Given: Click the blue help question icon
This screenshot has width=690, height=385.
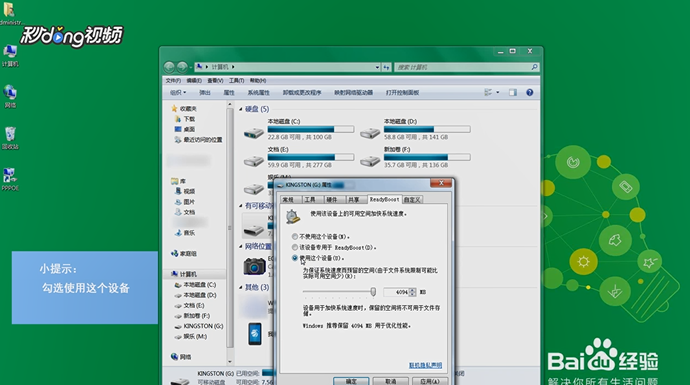Looking at the screenshot, I should (x=529, y=92).
